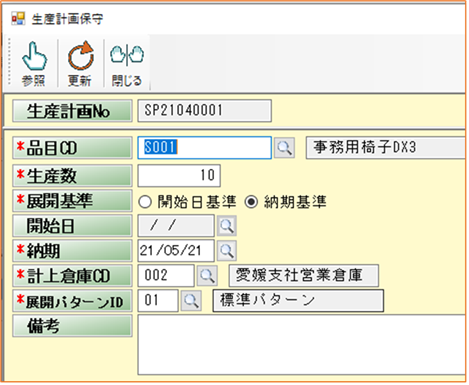This screenshot has height=385, width=469.
Task: Open the search lookup for 展開パターンID
Action: pos(191,301)
